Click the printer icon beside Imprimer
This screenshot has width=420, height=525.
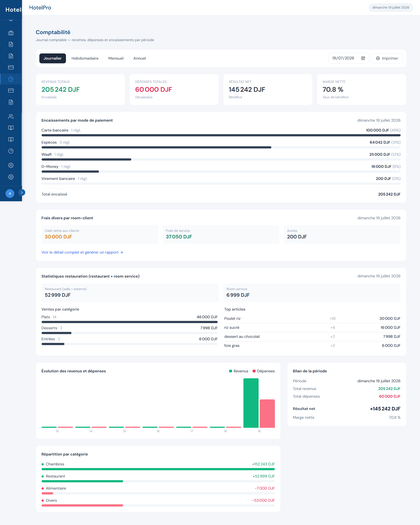coord(378,59)
